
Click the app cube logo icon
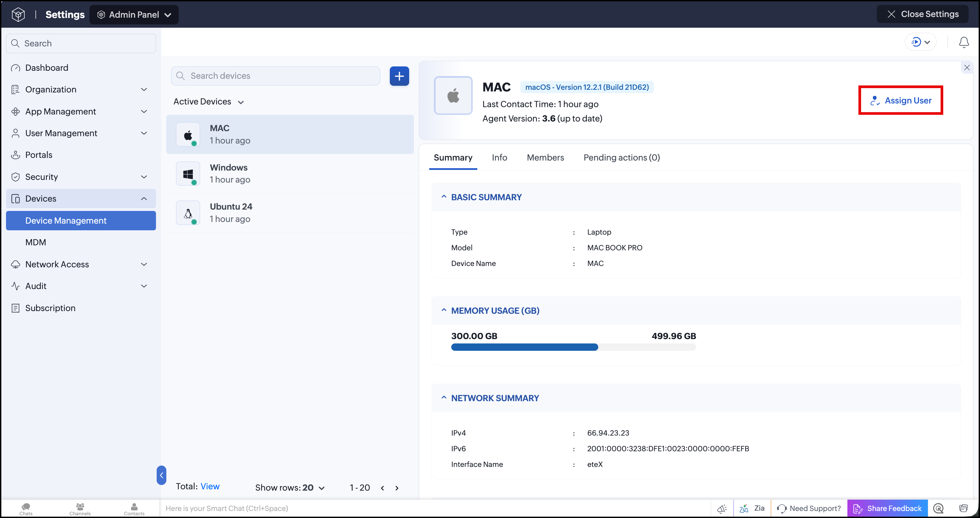tap(18, 14)
